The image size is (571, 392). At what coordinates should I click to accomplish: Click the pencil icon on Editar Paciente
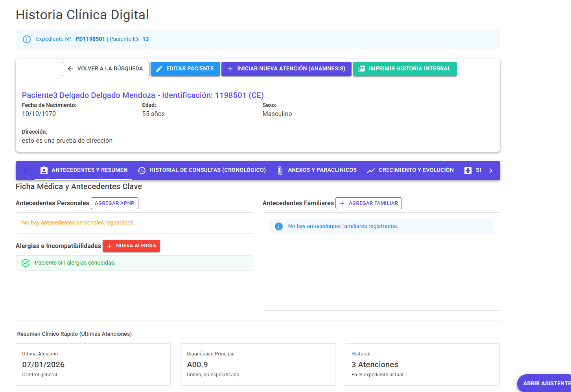[x=159, y=69]
